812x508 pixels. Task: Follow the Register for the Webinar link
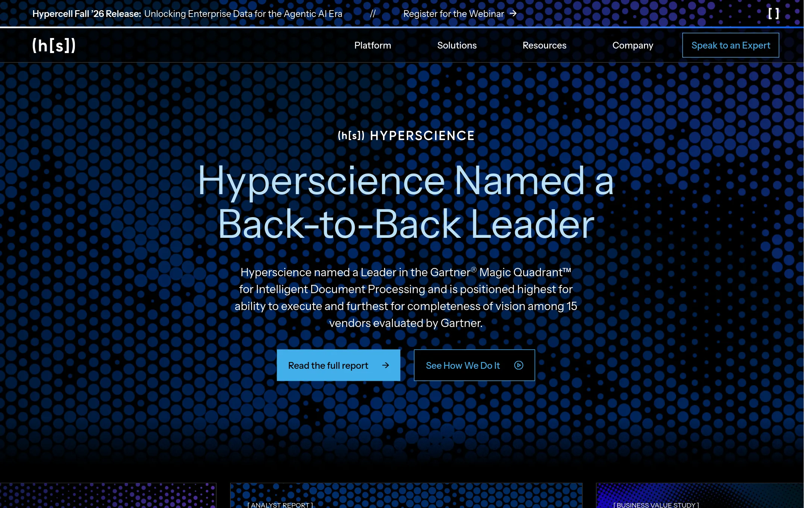click(x=460, y=14)
